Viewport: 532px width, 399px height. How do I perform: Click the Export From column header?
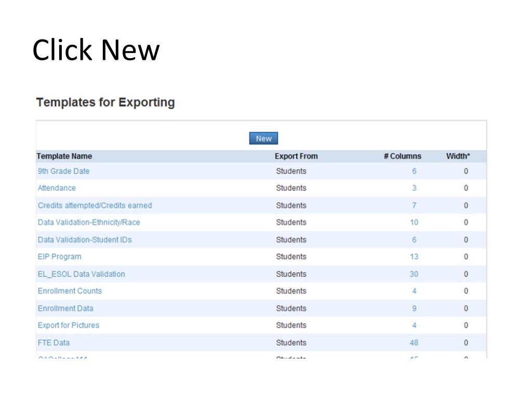coord(296,156)
